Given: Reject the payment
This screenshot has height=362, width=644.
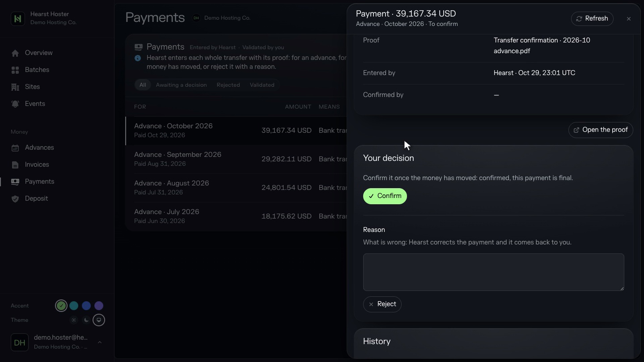Looking at the screenshot, I should [x=382, y=304].
